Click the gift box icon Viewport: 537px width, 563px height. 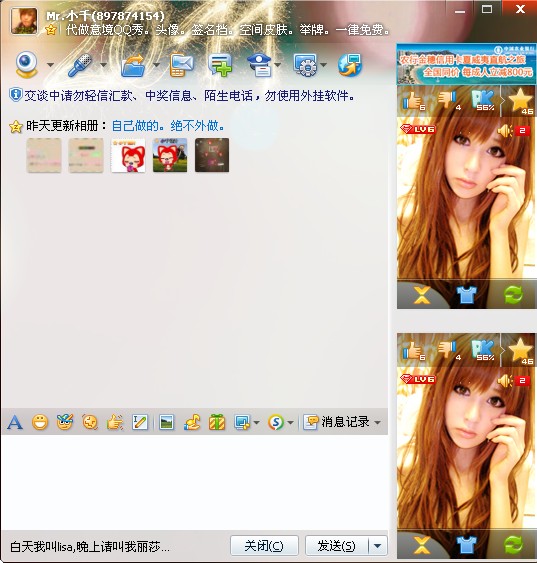pos(217,422)
